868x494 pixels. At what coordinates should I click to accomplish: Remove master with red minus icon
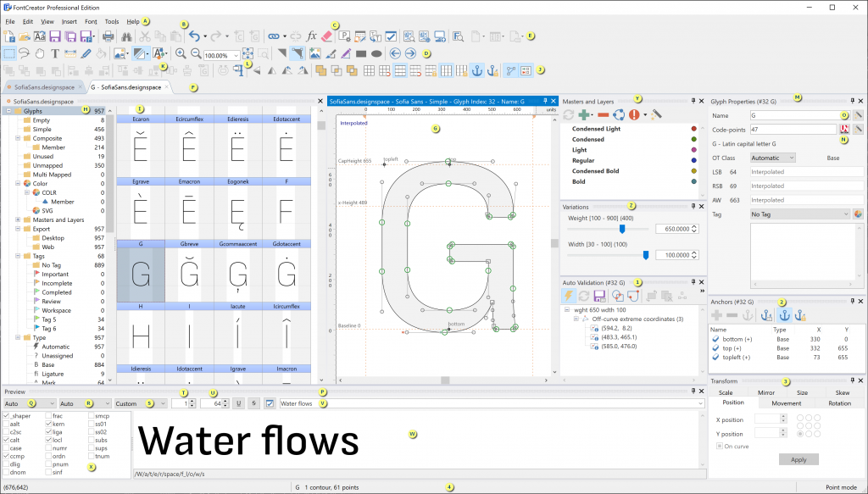tap(604, 114)
